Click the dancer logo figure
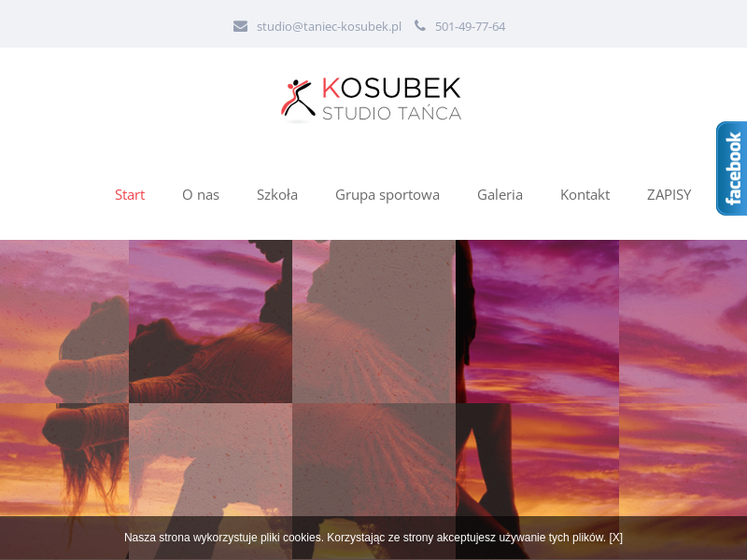 pos(298,99)
